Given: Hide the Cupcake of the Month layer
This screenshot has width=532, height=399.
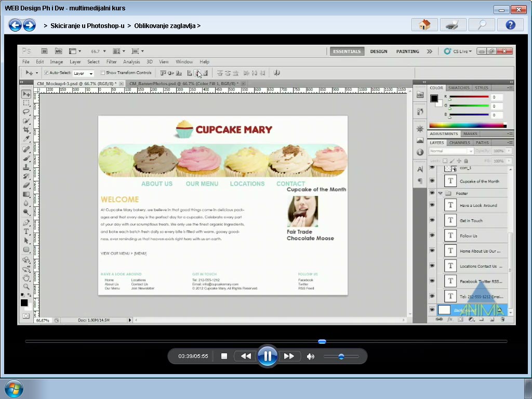Looking at the screenshot, I should [432, 181].
